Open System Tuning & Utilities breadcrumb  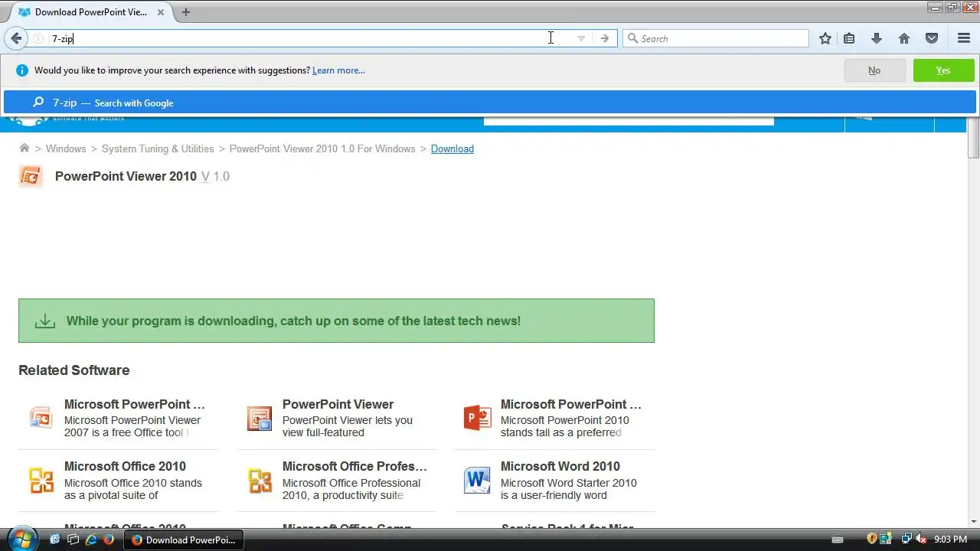pos(158,148)
